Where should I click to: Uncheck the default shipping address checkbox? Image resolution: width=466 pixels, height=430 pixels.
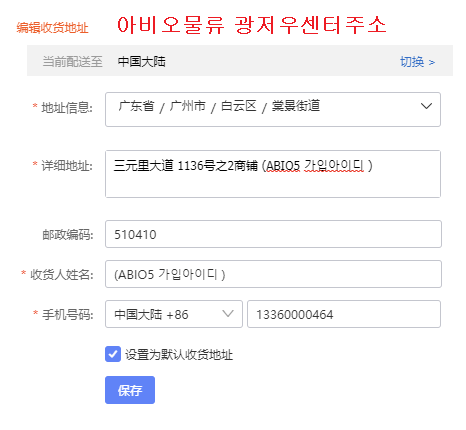pyautogui.click(x=113, y=354)
